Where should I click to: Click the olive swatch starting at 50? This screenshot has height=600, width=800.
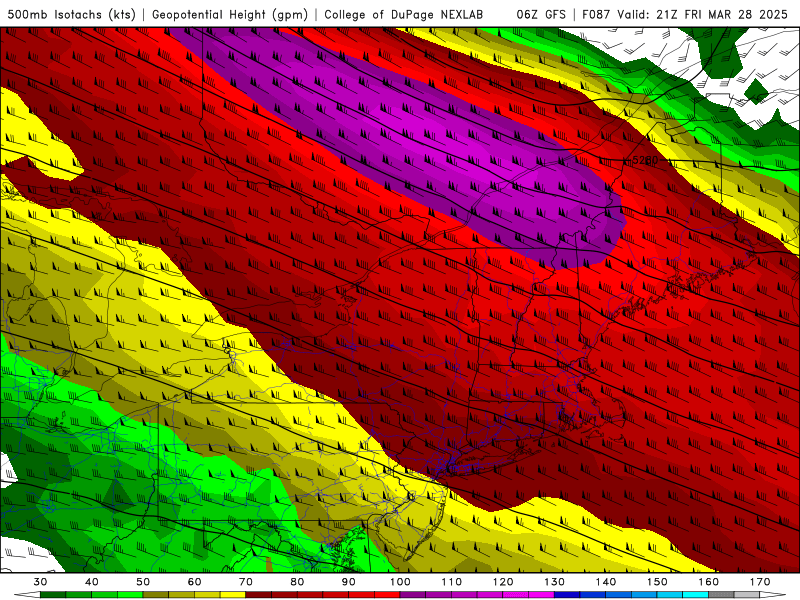(156, 595)
